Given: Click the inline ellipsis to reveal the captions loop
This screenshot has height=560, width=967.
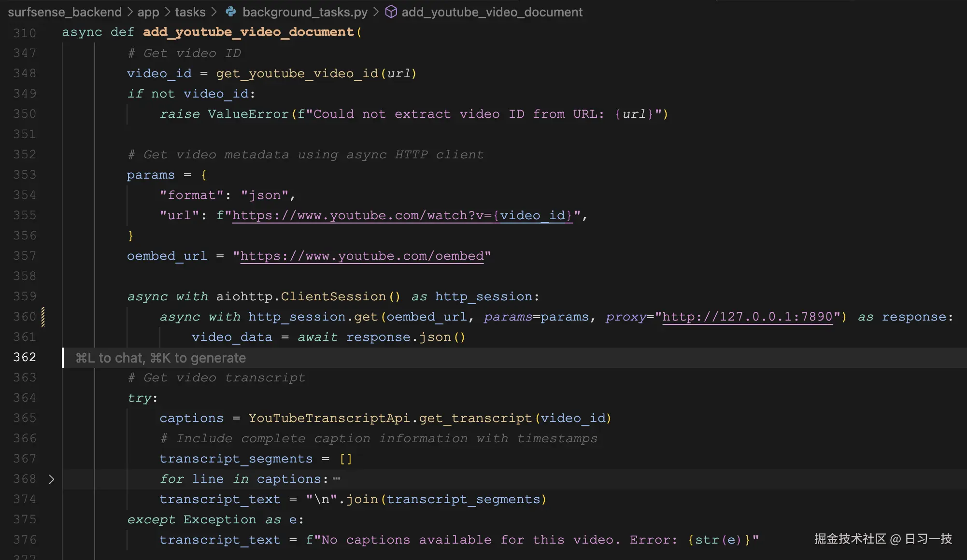Looking at the screenshot, I should [x=337, y=478].
